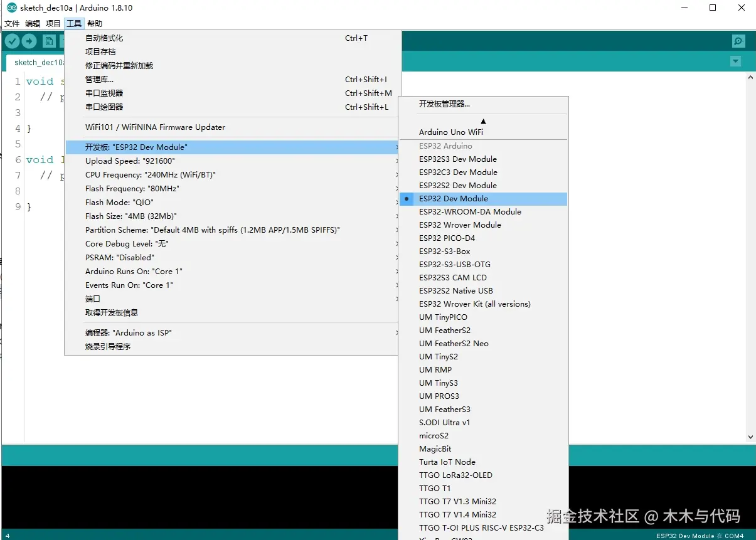This screenshot has height=540, width=756.
Task: Choose ESP32 Wrover Kit (all versions)
Action: 483,304
